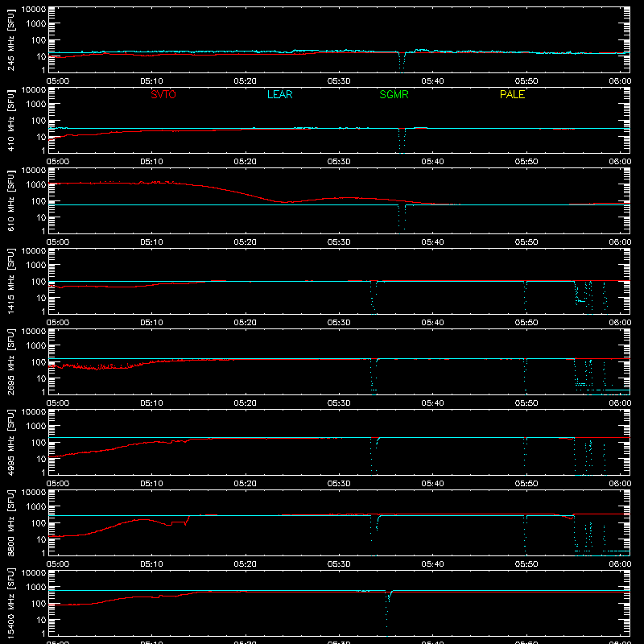Click the red SVTO legend label
644x644 pixels.
[x=163, y=94]
